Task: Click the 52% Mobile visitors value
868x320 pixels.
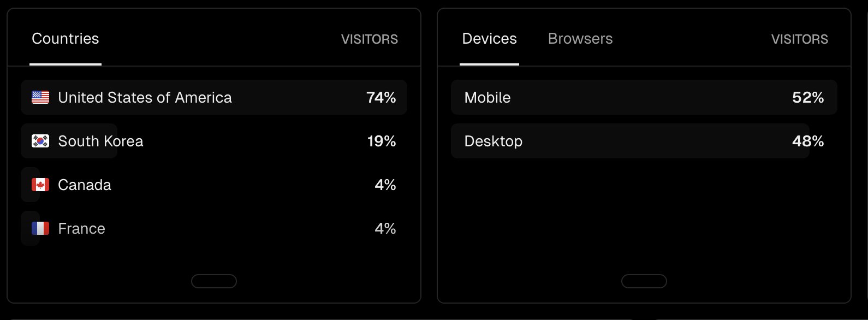Action: tap(808, 97)
